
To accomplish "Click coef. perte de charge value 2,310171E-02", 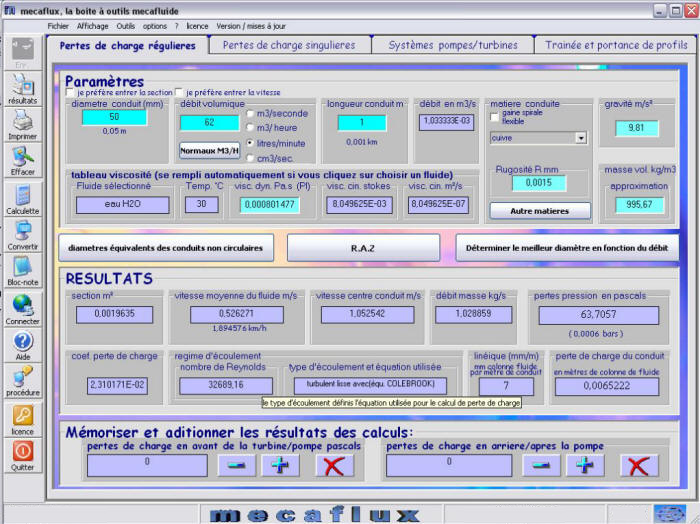I will [x=117, y=385].
